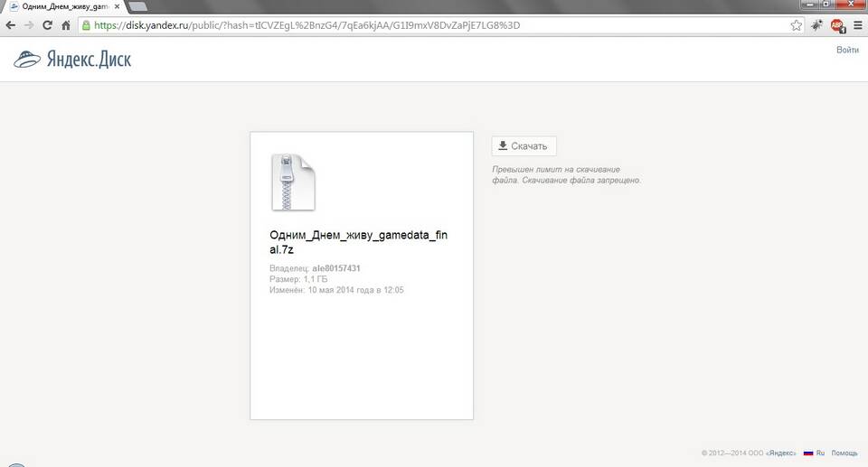868x467 pixels.
Task: Bookmark this page with the star icon
Action: pyautogui.click(x=796, y=25)
